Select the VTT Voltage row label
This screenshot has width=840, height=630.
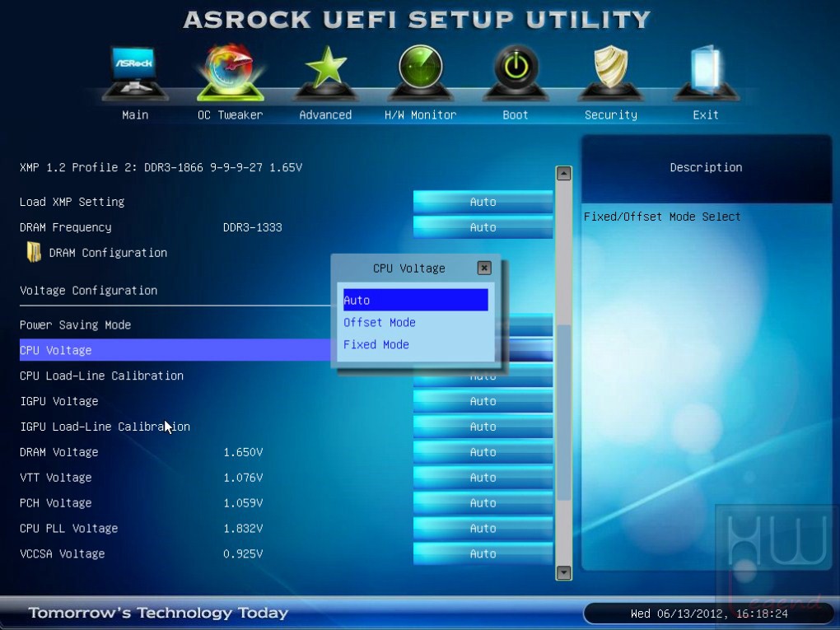(56, 478)
